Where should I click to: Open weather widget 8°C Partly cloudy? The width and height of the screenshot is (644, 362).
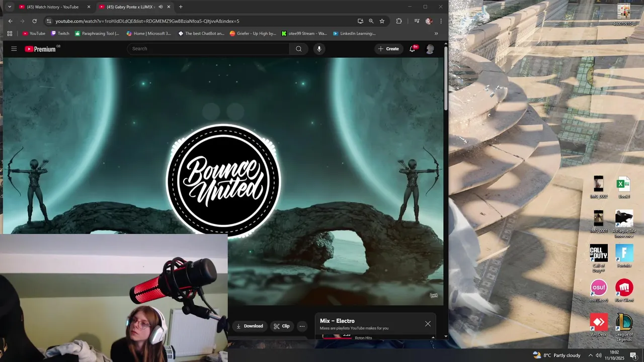pyautogui.click(x=556, y=355)
